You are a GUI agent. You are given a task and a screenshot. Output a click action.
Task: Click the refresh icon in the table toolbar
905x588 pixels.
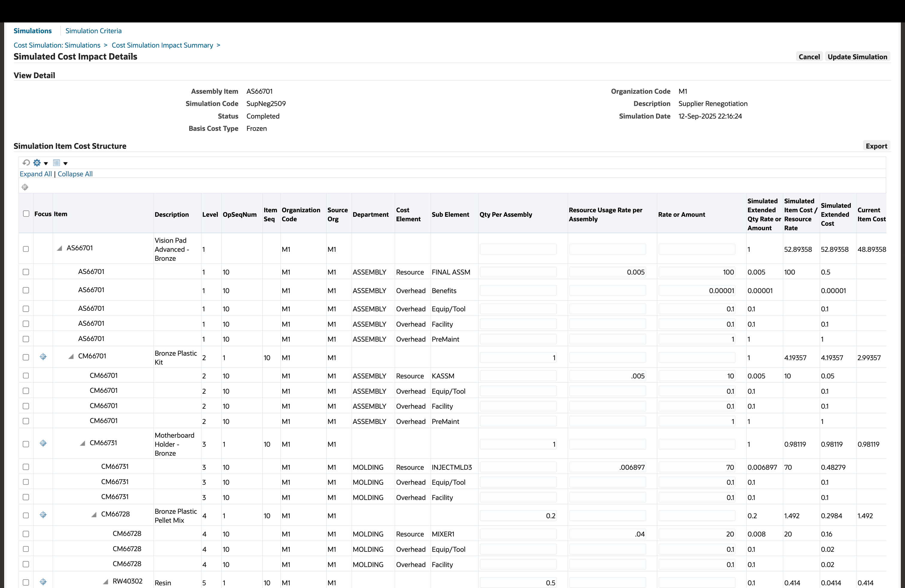click(x=26, y=163)
